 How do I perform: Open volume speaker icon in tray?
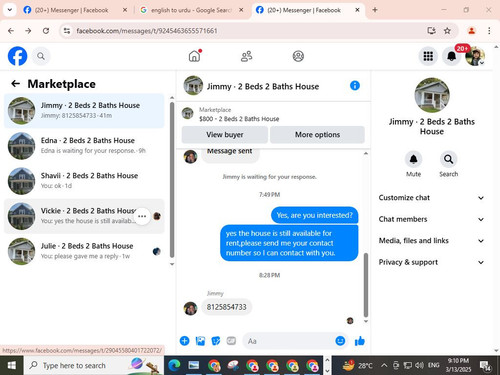[419, 365]
